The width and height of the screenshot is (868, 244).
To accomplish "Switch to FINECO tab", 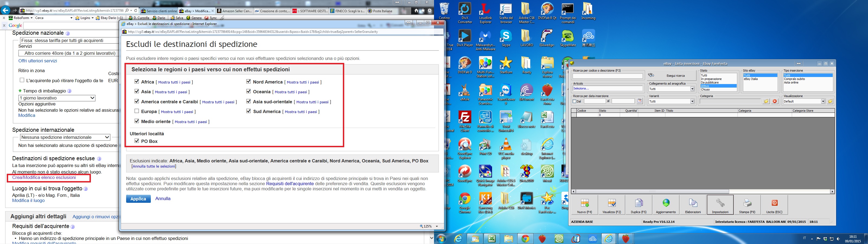I will tap(348, 11).
